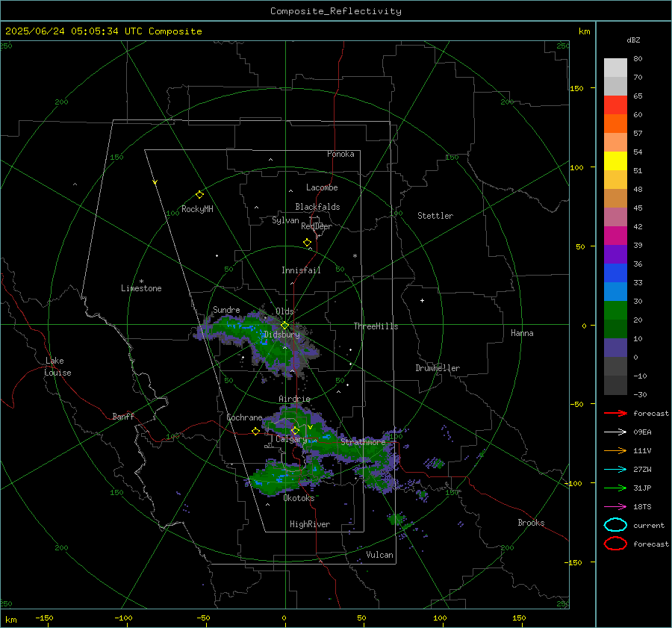Click the Ponoka town label
Screen dimensions: 672x628
[340, 155]
